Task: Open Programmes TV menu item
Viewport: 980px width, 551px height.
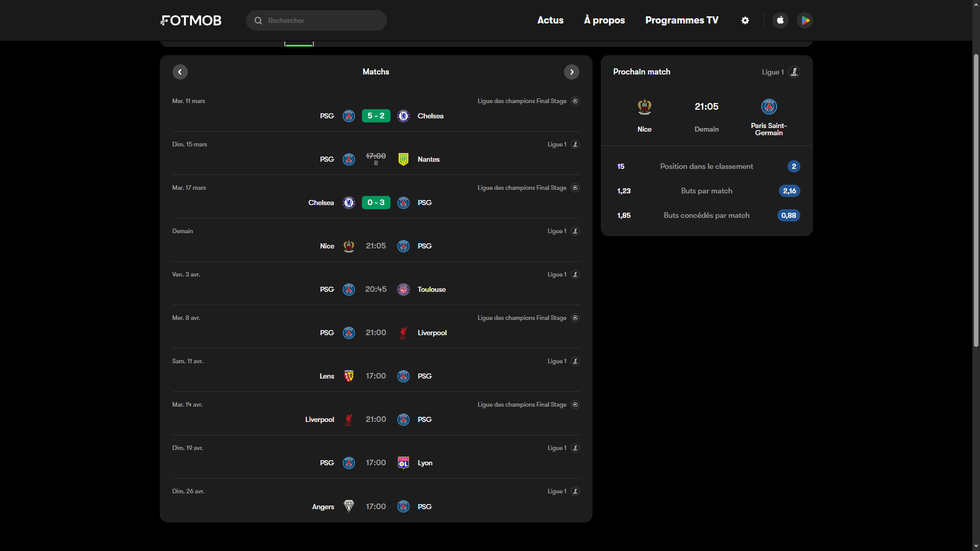Action: [x=681, y=20]
